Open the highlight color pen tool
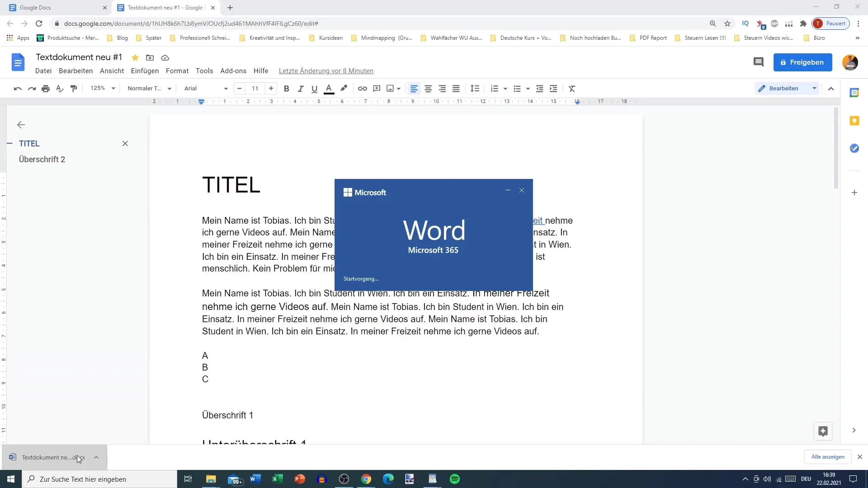 click(x=344, y=89)
